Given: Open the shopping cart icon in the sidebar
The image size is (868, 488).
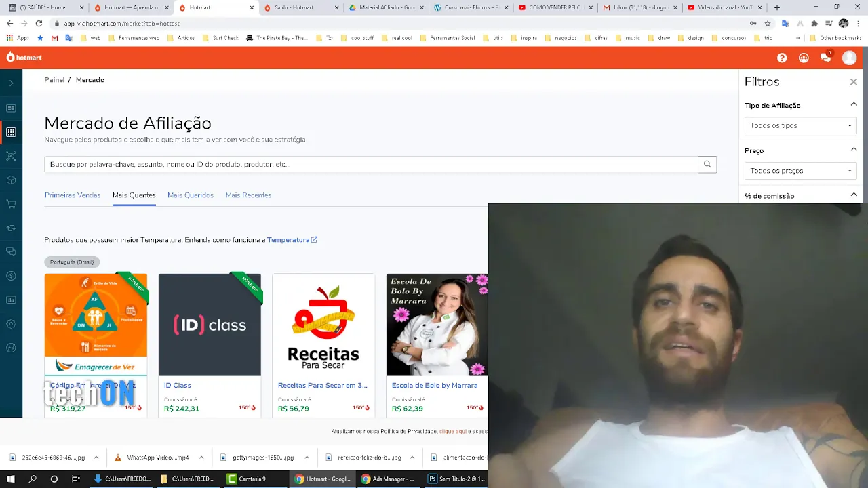Looking at the screenshot, I should [11, 204].
